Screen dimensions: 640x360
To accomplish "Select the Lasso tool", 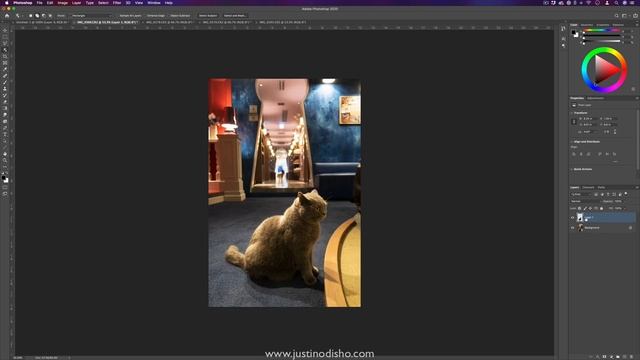I will pyautogui.click(x=5, y=43).
